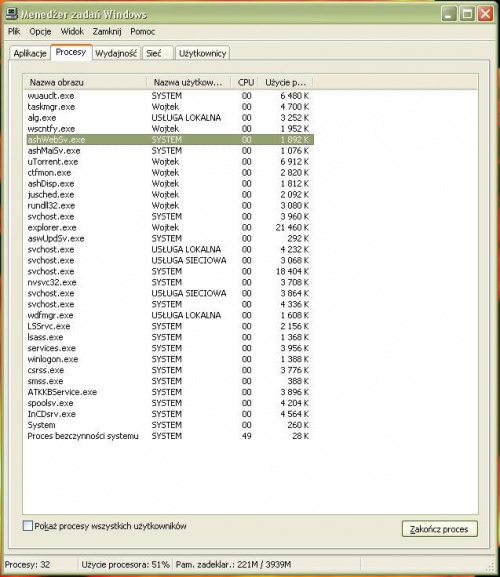This screenshot has width=500, height=577.
Task: Click Pam. zadeklar.: 221M / 3939M status
Action: click(233, 564)
